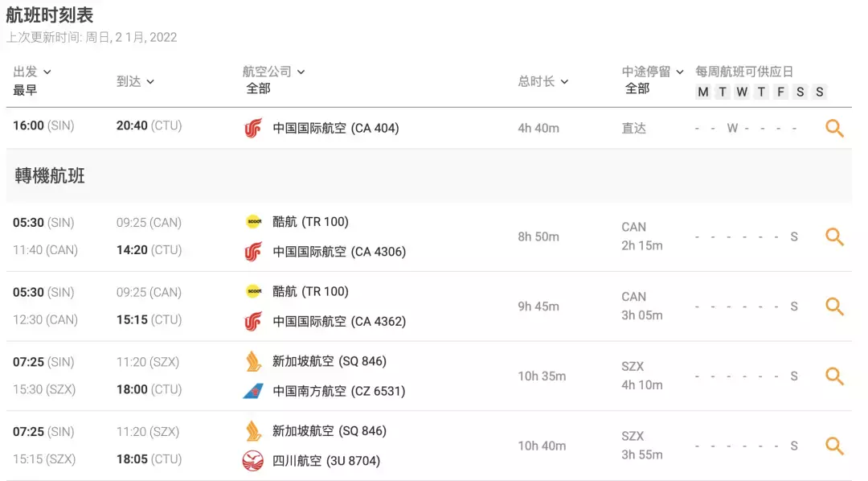868x481 pixels.
Task: Click the search icon on the CA 404 flight row
Action: [835, 127]
